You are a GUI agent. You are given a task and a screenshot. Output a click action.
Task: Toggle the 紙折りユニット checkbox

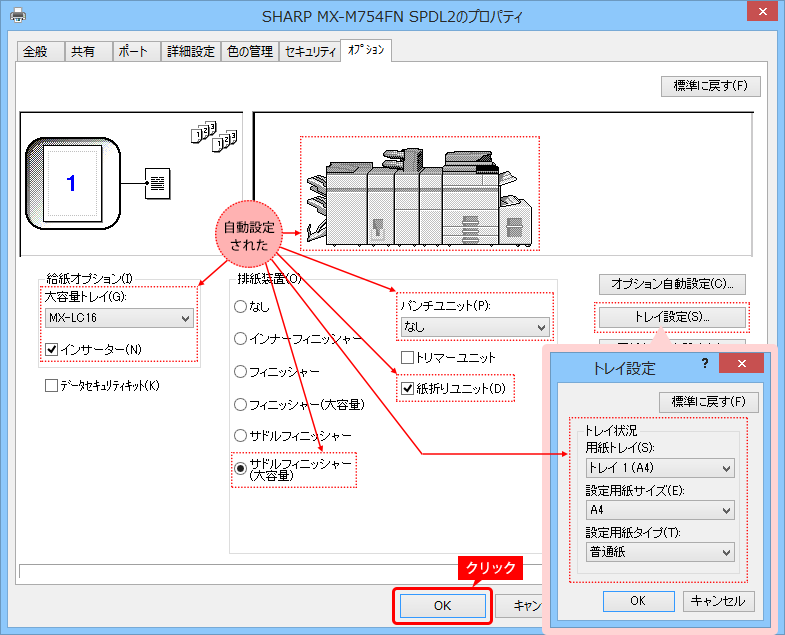click(407, 388)
